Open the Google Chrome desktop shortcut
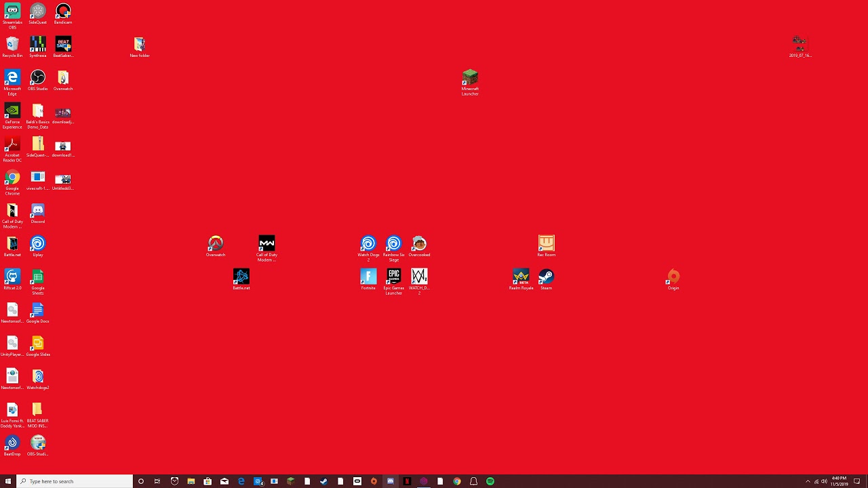 [12, 182]
